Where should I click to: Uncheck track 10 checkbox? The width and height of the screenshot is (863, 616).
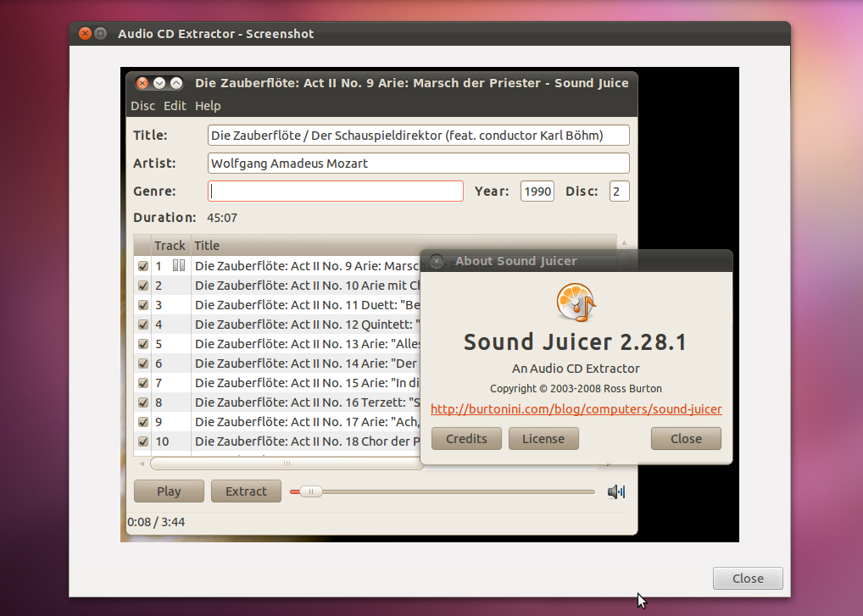pos(143,441)
